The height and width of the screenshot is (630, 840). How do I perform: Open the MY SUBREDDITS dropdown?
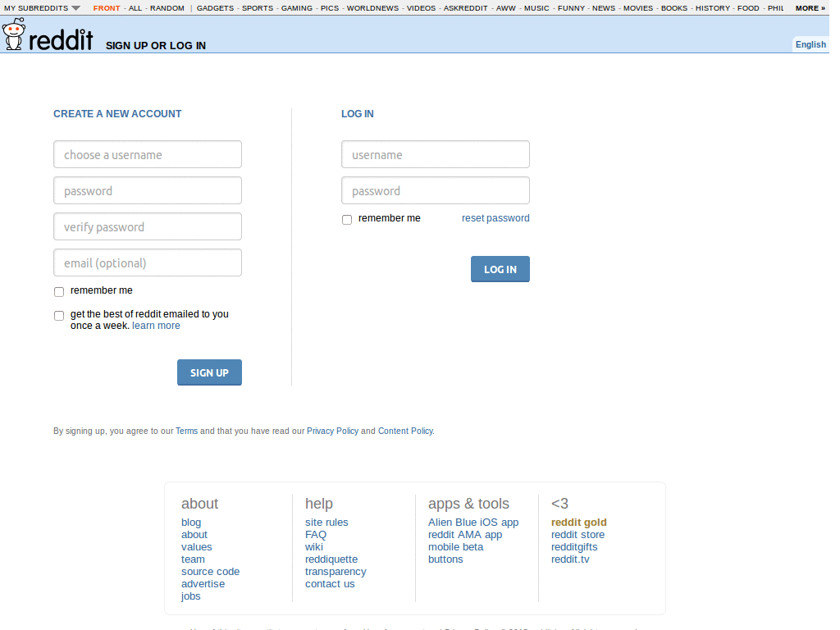point(42,8)
